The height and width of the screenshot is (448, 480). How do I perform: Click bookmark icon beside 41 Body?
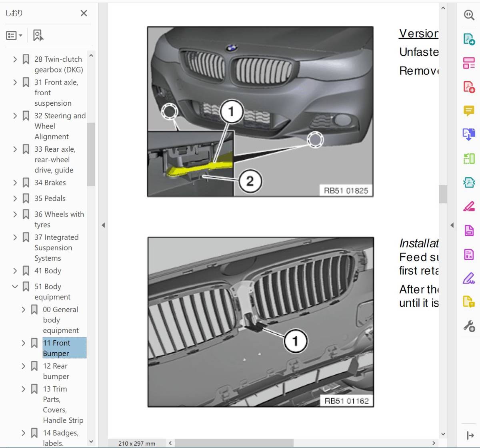click(26, 271)
